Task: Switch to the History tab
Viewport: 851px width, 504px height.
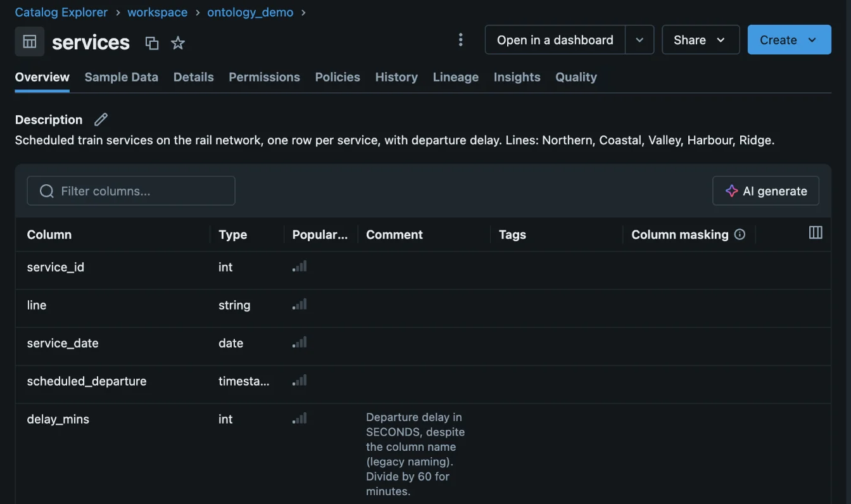Action: click(x=396, y=77)
